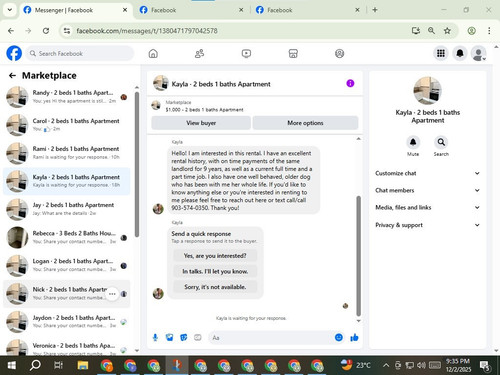Switch to the Messenger | Facebook tab
500x375 pixels.
[x=75, y=10]
